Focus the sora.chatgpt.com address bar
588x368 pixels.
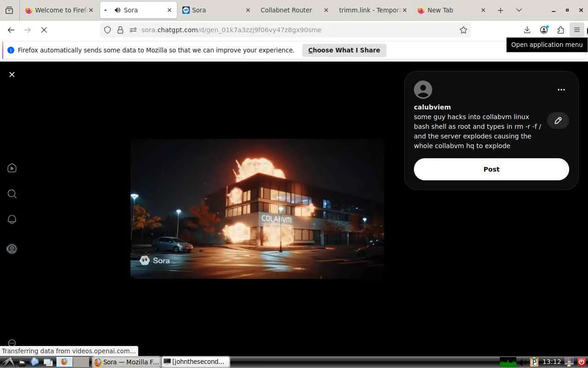point(285,30)
